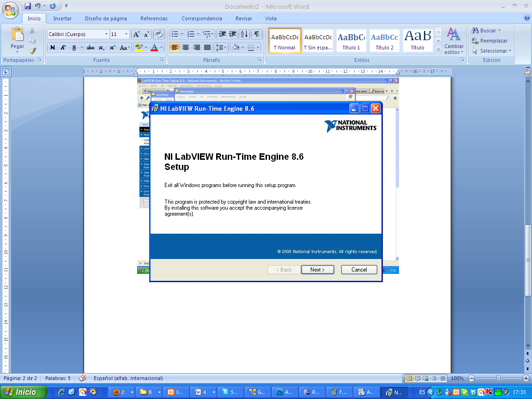Apply red font color
The image size is (532, 399).
[154, 48]
